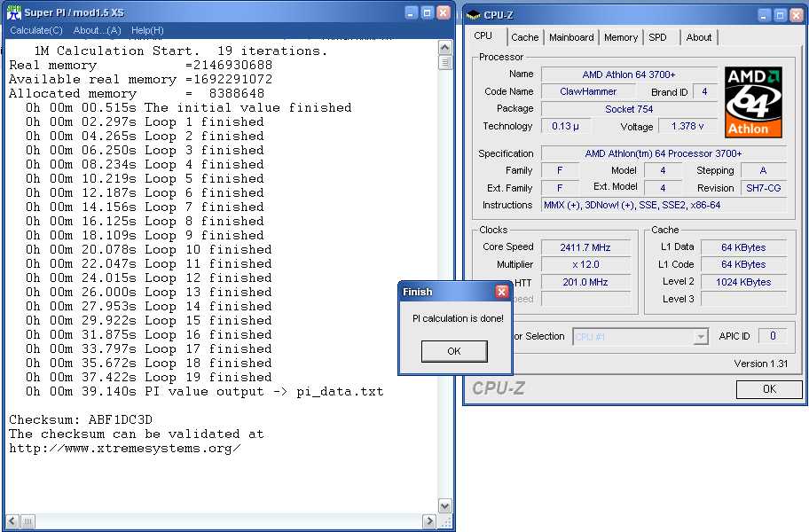Switch to the Memory tab in CPU-Z

pyautogui.click(x=621, y=37)
